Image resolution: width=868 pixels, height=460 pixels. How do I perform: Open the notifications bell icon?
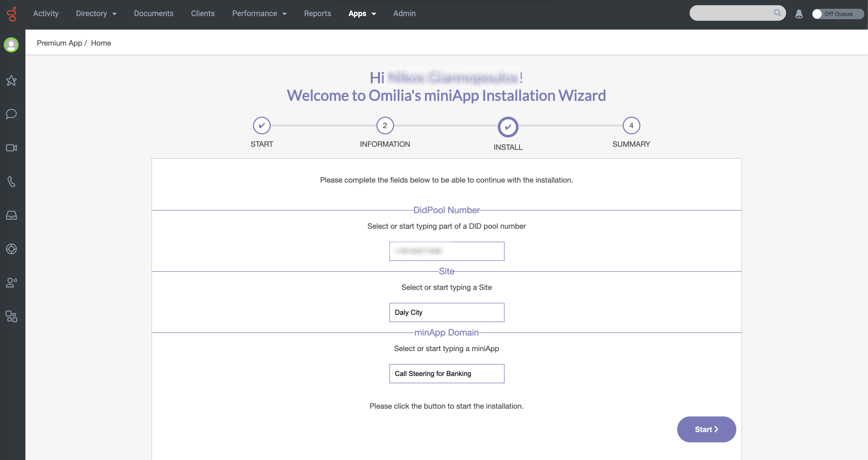(799, 14)
